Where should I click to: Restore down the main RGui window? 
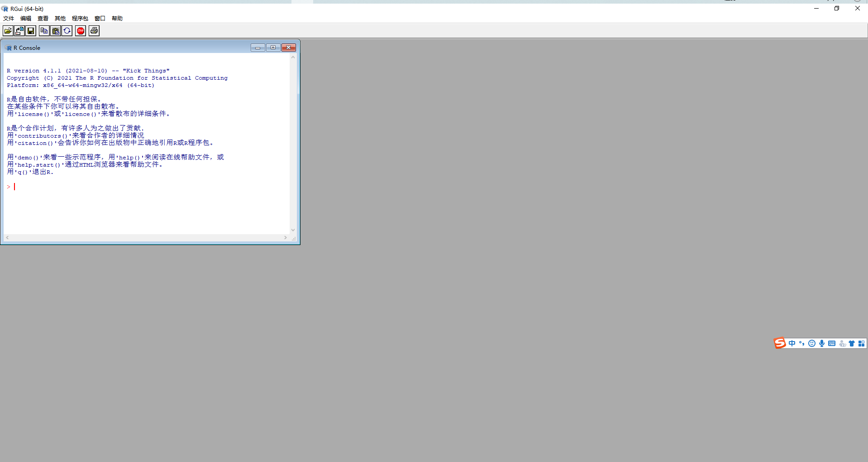pos(837,8)
